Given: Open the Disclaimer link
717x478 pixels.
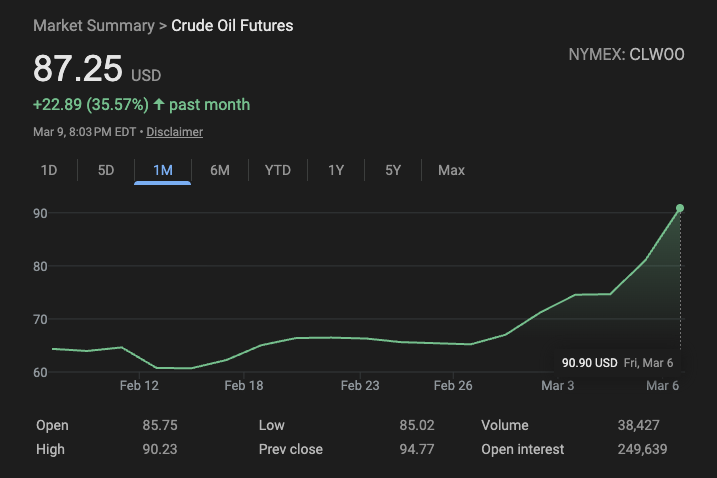Looking at the screenshot, I should 175,132.
